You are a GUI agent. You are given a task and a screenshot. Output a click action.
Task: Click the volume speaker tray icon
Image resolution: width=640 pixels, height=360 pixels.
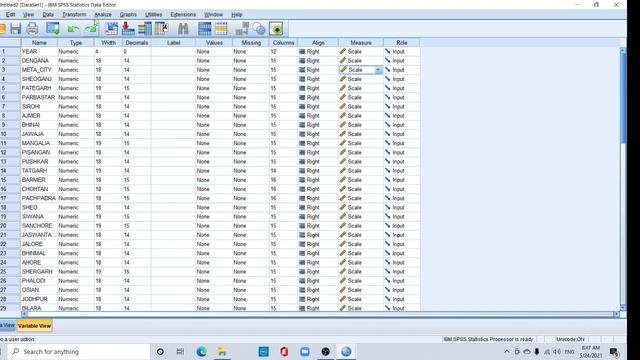click(x=557, y=351)
